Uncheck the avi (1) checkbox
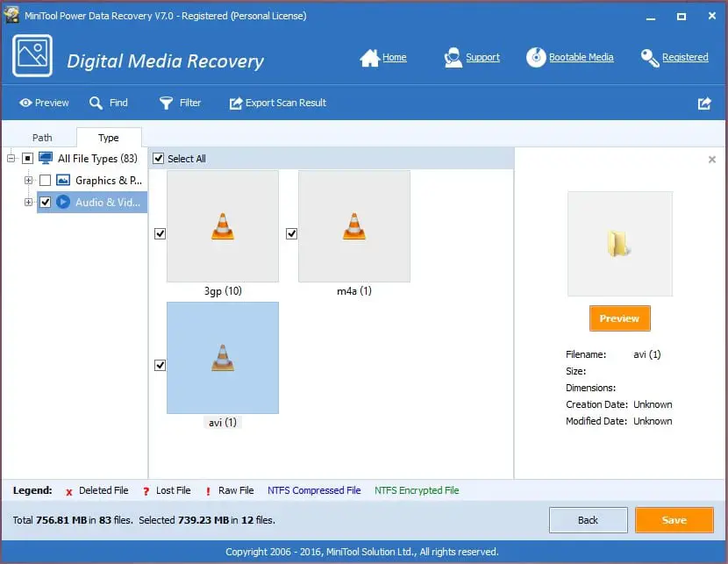The width and height of the screenshot is (728, 564). pos(161,365)
